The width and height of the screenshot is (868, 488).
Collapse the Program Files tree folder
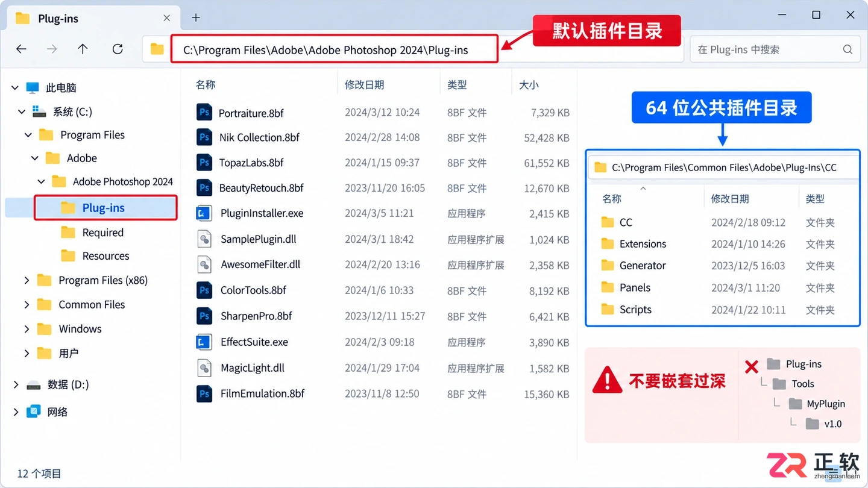click(28, 135)
